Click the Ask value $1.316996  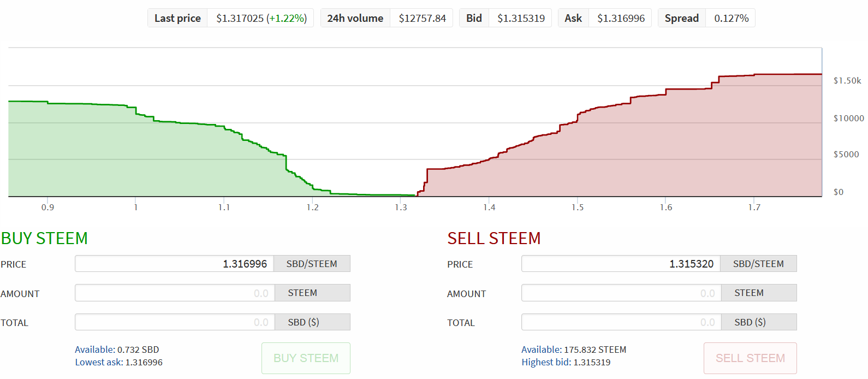[621, 18]
